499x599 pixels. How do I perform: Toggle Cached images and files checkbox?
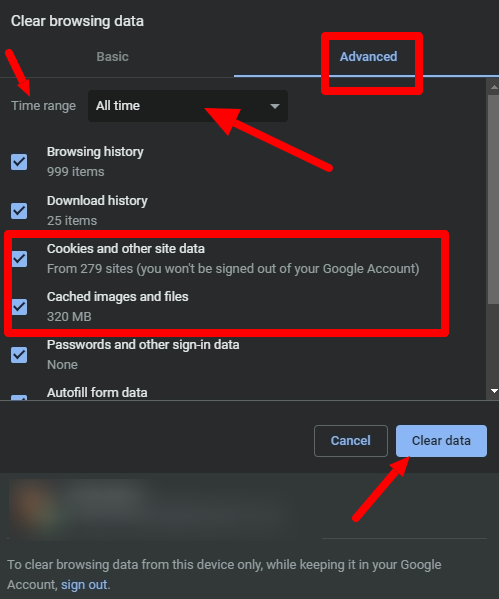(x=19, y=307)
